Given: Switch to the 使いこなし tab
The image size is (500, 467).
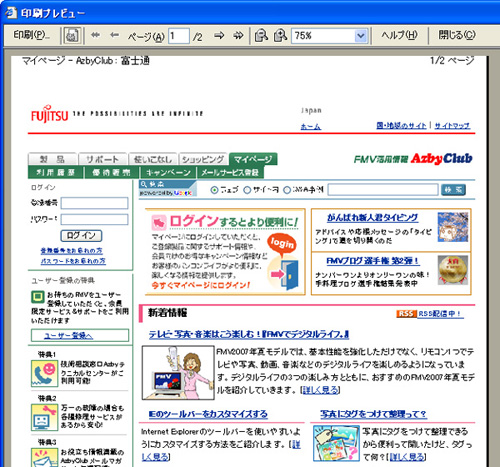Looking at the screenshot, I should coord(153,159).
